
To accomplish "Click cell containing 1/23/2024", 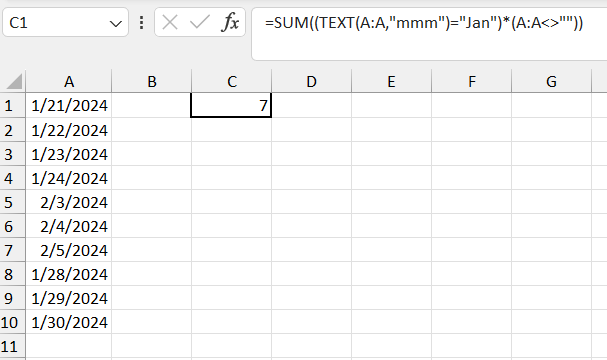I will pos(69,154).
